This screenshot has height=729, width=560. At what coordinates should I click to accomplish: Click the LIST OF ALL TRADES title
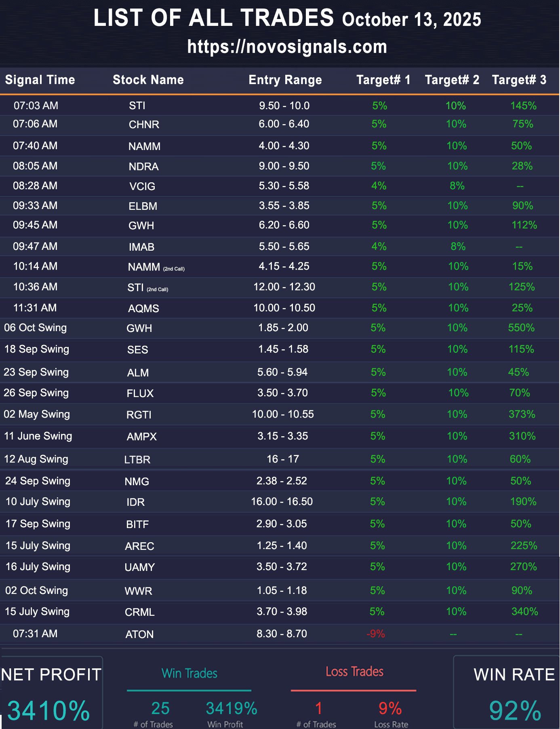pyautogui.click(x=214, y=18)
